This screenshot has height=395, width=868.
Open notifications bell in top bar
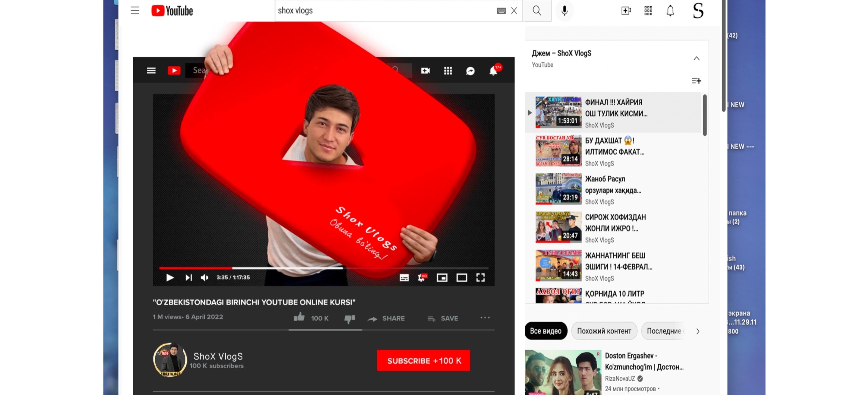[670, 11]
